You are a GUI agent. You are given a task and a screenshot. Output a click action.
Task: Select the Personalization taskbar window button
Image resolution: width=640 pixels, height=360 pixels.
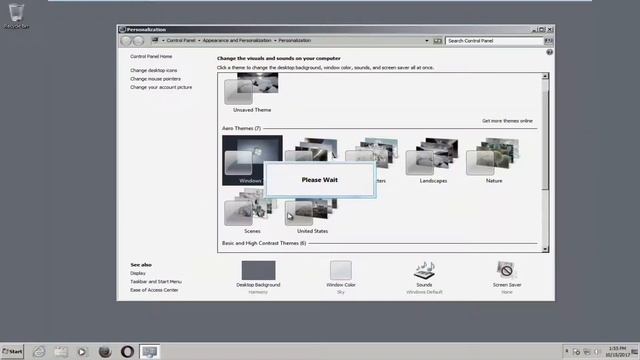149,351
